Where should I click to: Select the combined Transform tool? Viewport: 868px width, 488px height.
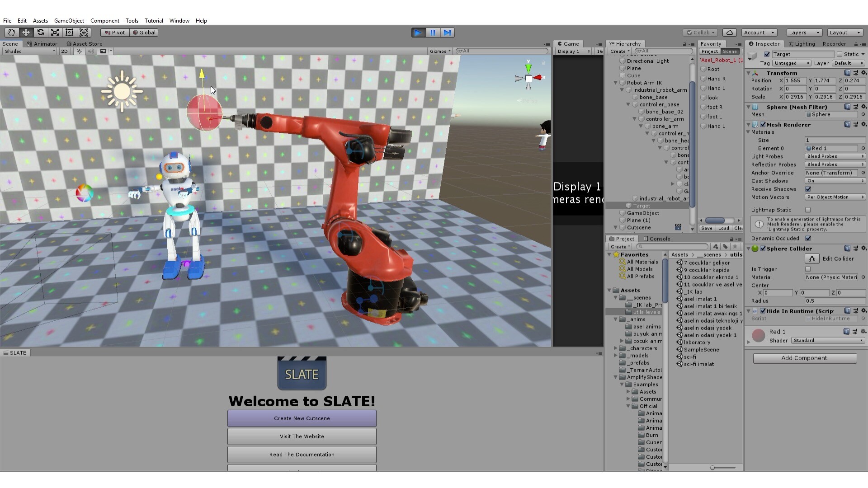pos(84,33)
